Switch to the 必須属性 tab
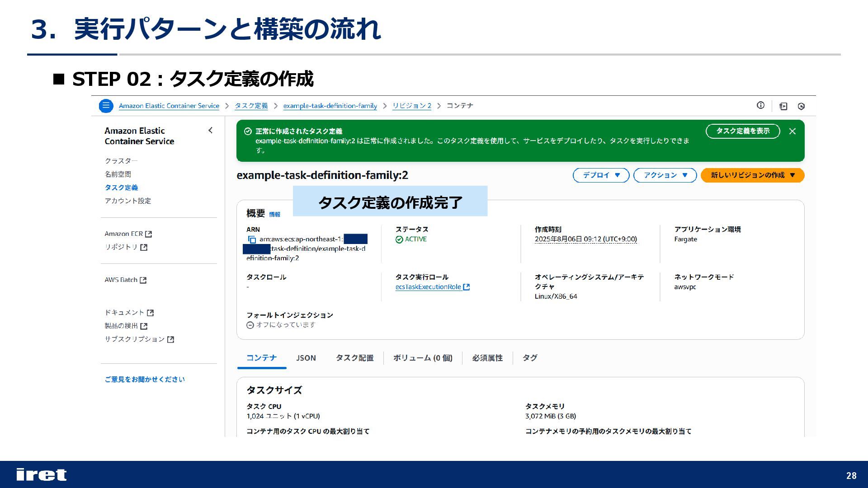 (x=487, y=358)
